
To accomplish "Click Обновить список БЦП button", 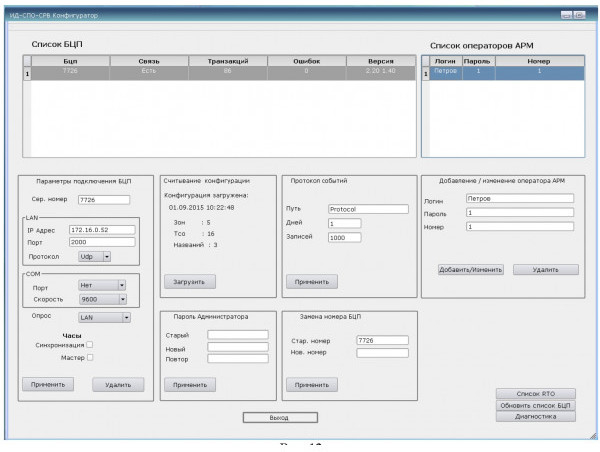I will coord(535,406).
